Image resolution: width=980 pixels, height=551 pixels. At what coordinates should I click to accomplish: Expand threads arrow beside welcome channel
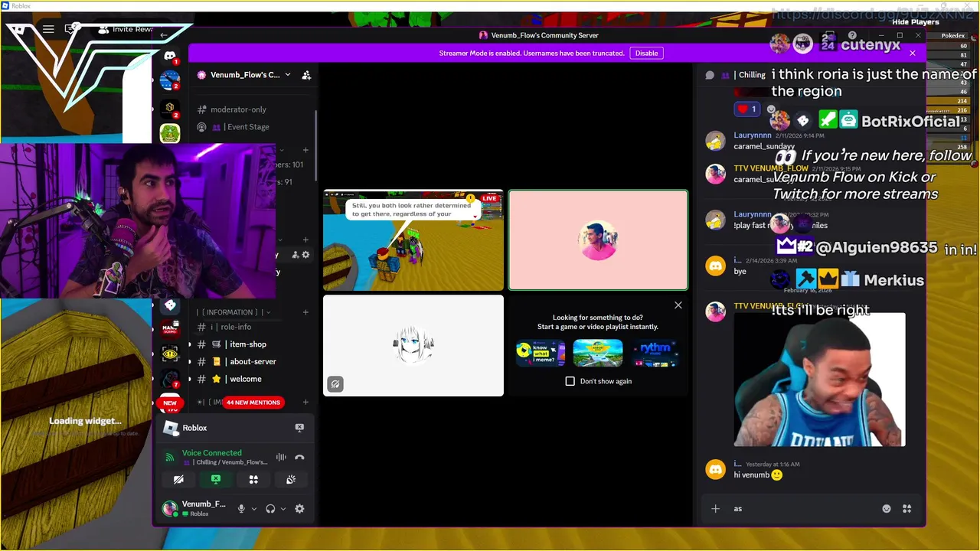(x=190, y=380)
